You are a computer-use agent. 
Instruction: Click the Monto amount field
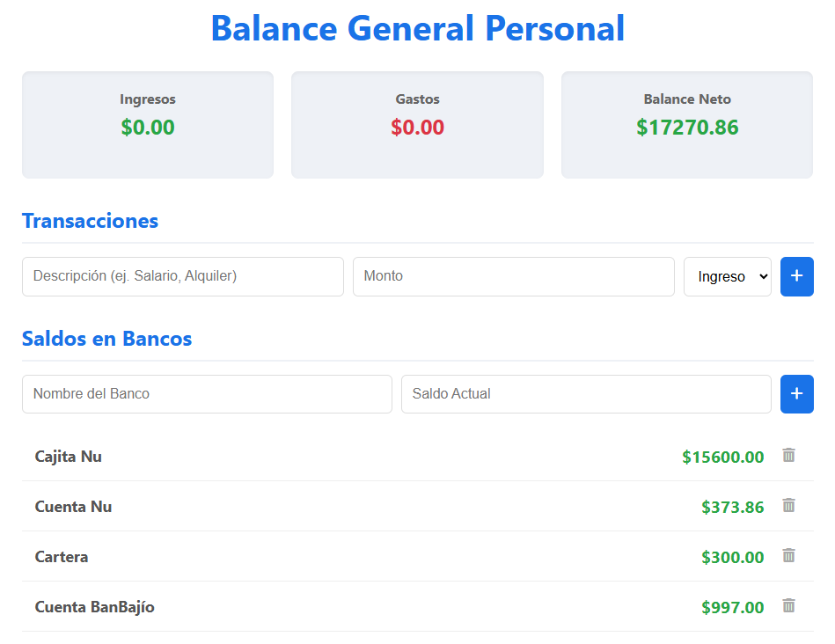click(513, 276)
